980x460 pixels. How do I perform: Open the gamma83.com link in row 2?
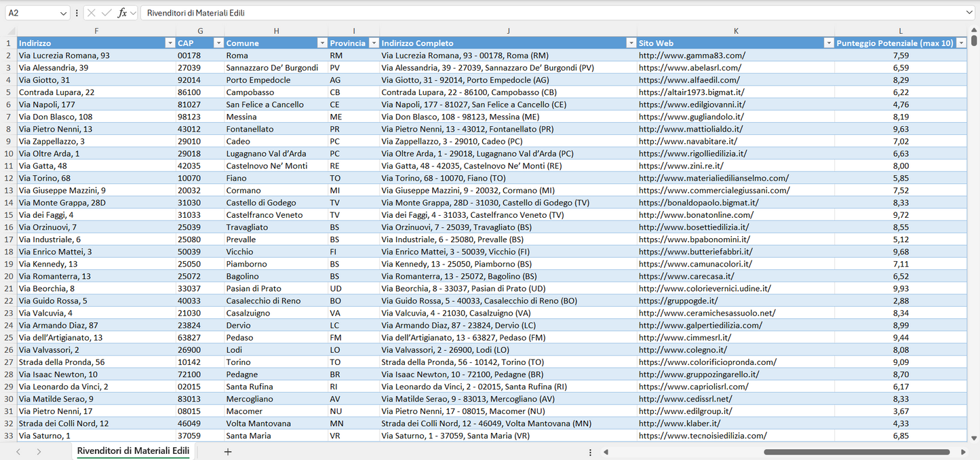[692, 56]
